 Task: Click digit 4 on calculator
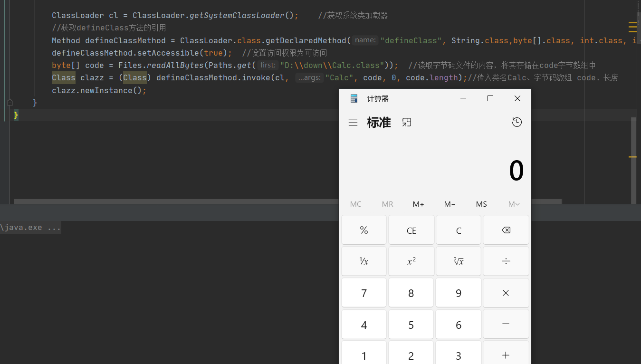coord(364,324)
